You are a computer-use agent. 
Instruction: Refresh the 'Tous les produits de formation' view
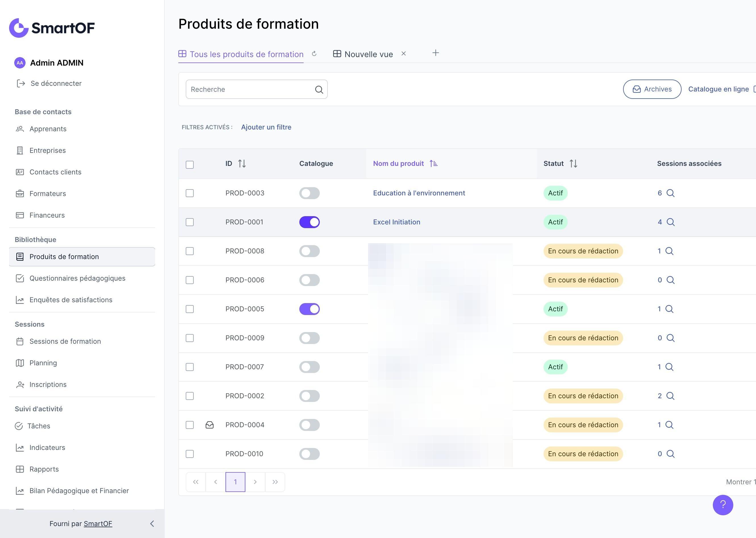[314, 54]
